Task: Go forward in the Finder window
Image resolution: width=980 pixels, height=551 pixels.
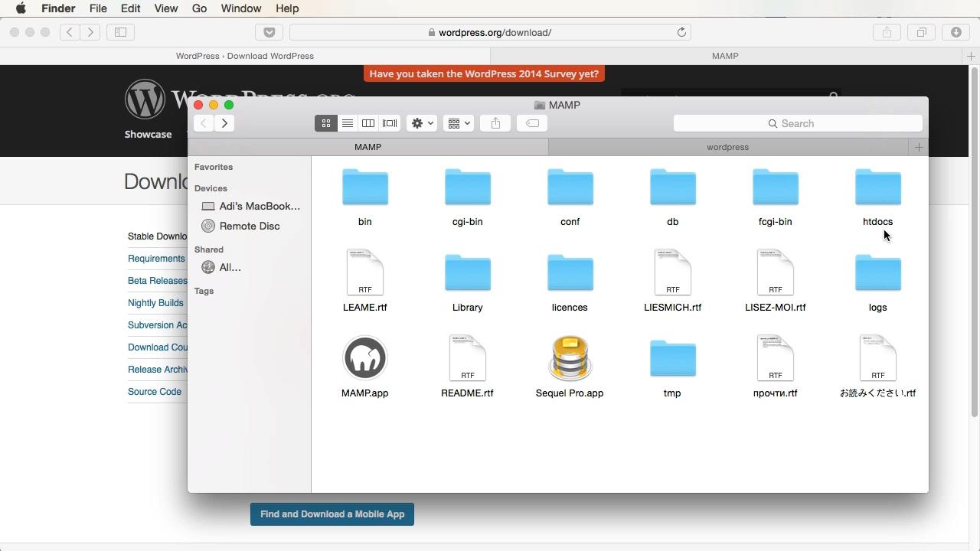Action: pyautogui.click(x=224, y=123)
